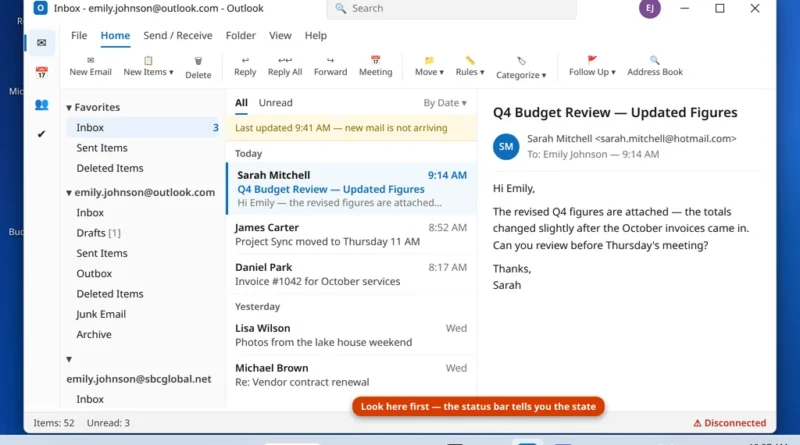
Task: Create a Meeting from email
Action: coord(376,67)
